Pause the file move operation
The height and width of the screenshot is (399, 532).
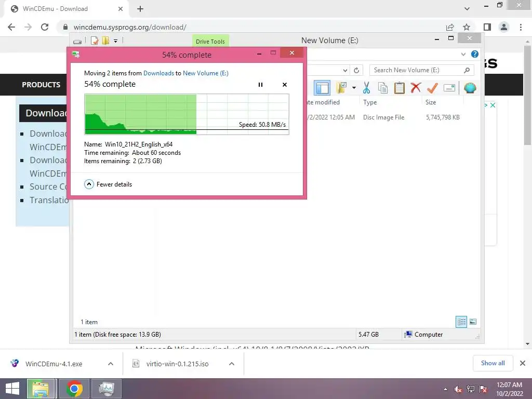261,85
